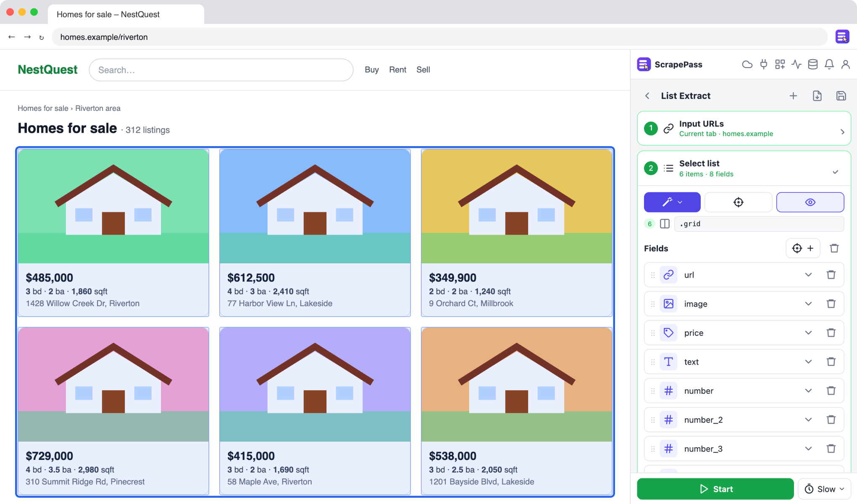Expand the url field options
857x504 pixels.
click(x=808, y=275)
